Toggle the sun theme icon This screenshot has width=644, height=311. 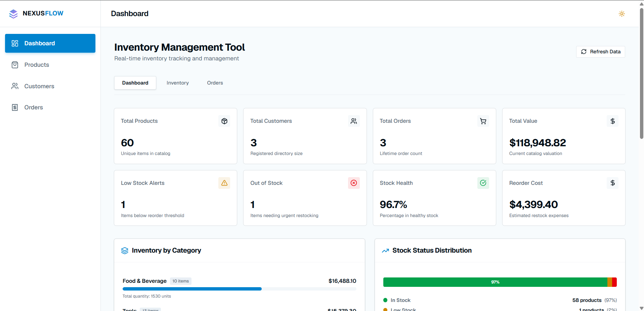point(621,14)
